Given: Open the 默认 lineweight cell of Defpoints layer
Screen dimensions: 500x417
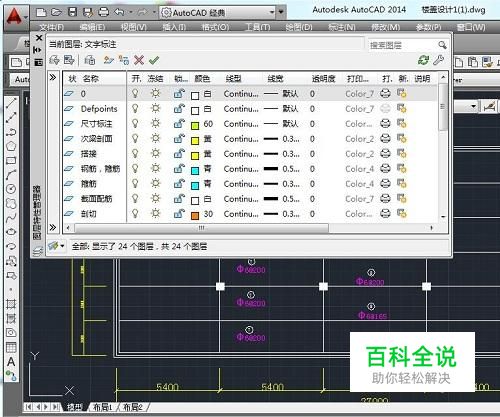Looking at the screenshot, I should point(281,109).
